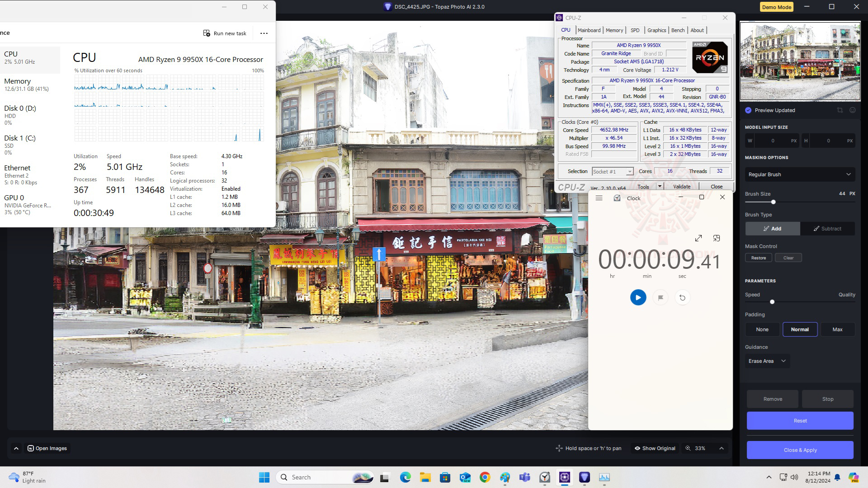Viewport: 868px width, 488px height.
Task: Expand the stopwatch to full view
Action: [698, 238]
